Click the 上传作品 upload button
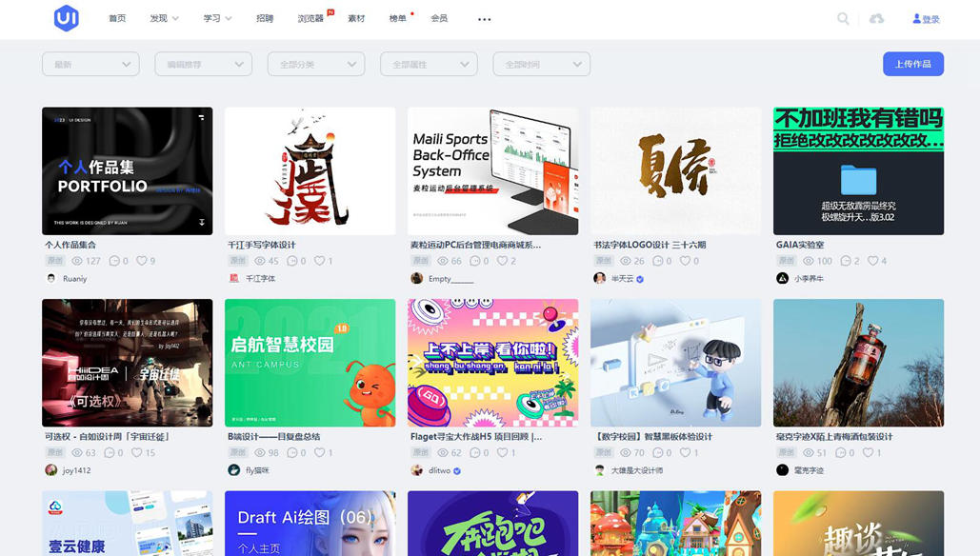This screenshot has height=556, width=980. pos(913,65)
